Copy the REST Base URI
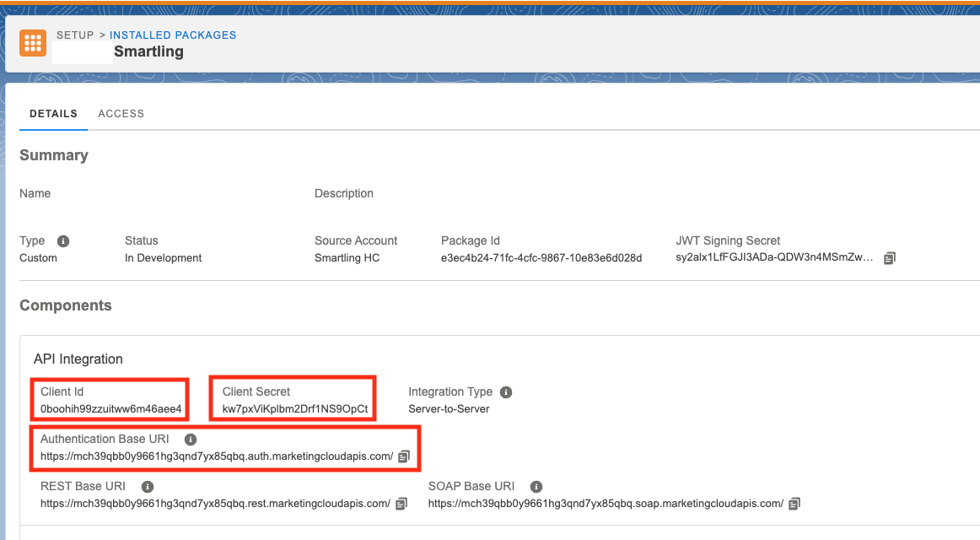The image size is (980, 540). coord(401,504)
